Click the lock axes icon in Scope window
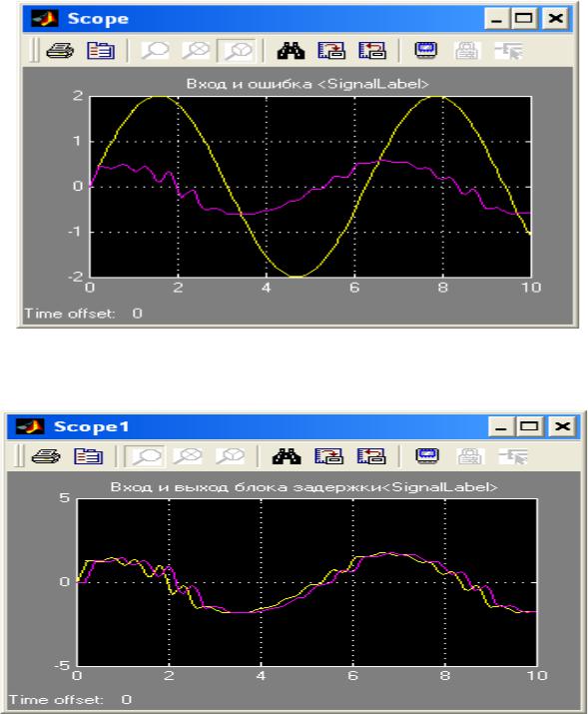 pyautogui.click(x=467, y=51)
